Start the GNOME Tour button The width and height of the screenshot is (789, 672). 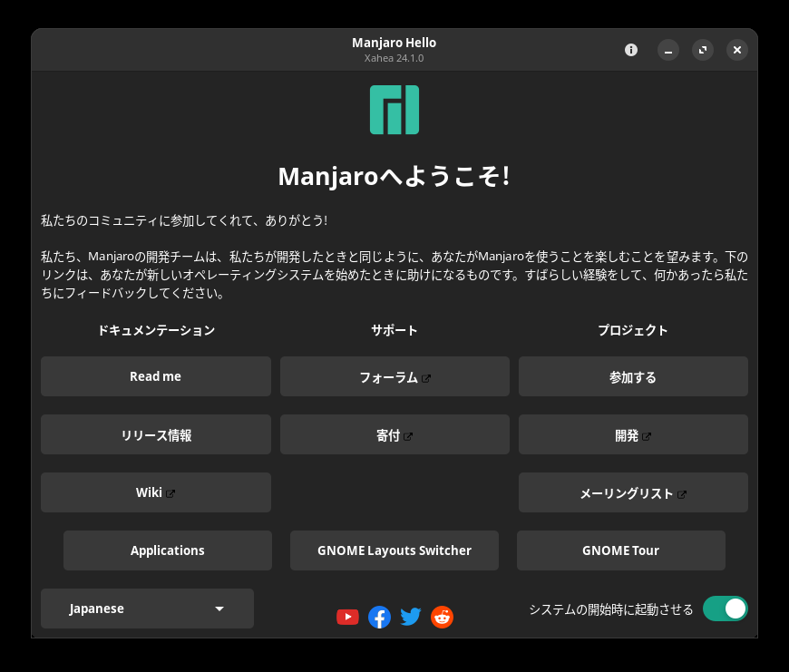(621, 550)
